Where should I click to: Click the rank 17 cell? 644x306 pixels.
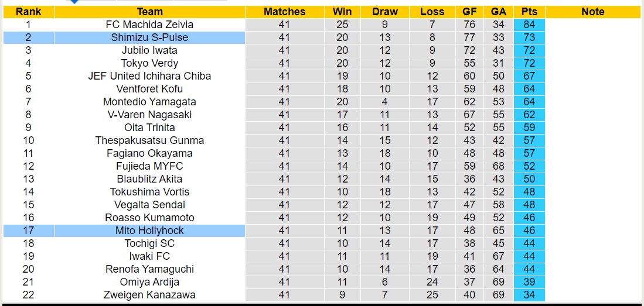point(28,231)
